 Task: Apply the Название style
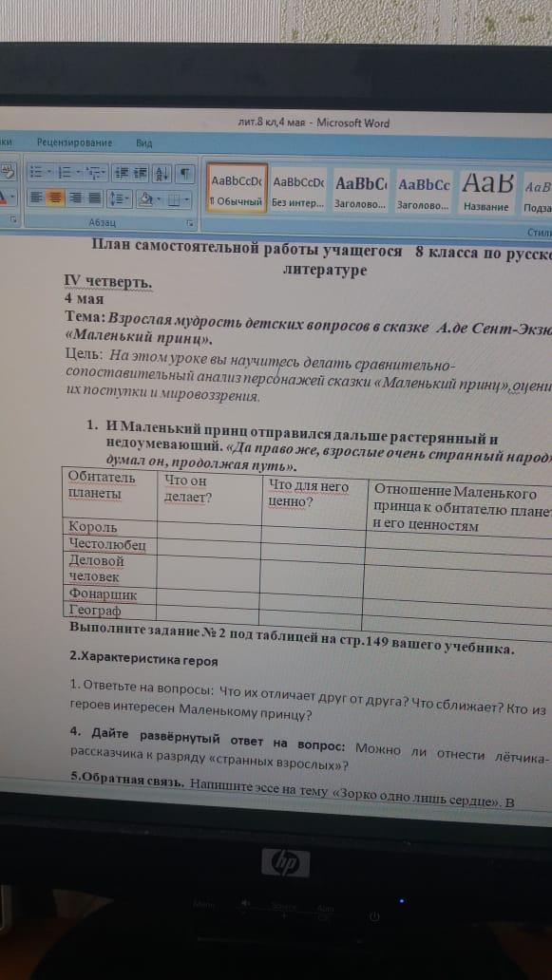coord(486,189)
